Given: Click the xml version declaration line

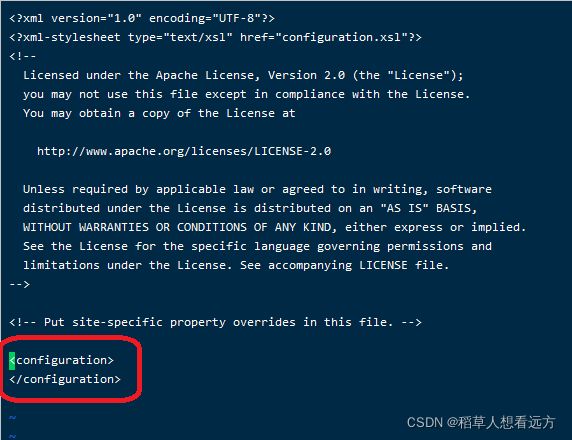Looking at the screenshot, I should (x=142, y=18).
